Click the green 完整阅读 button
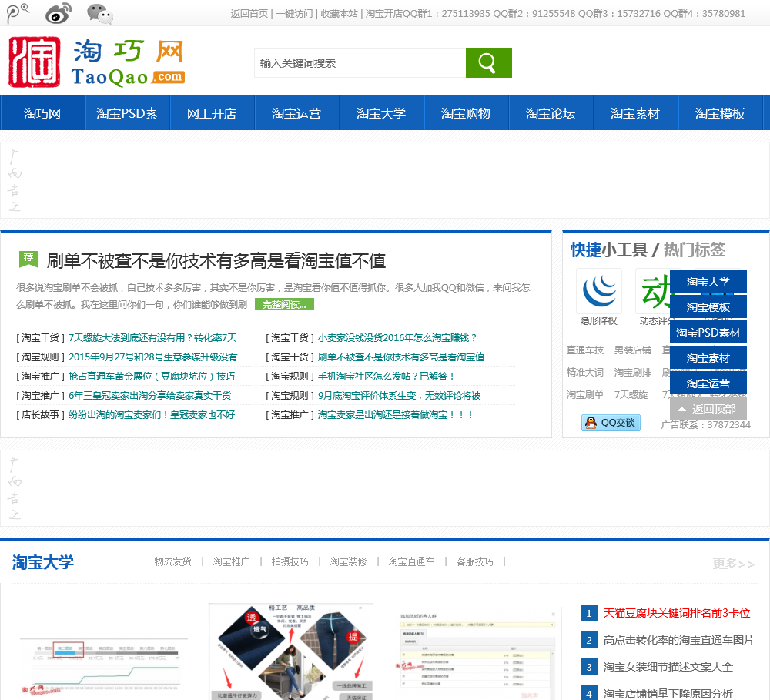 pos(284,304)
